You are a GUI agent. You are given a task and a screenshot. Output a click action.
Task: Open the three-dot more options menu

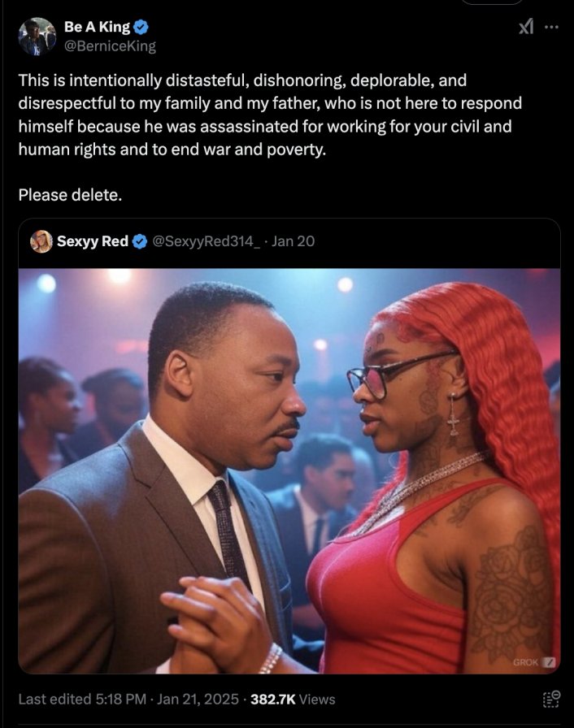tap(551, 27)
